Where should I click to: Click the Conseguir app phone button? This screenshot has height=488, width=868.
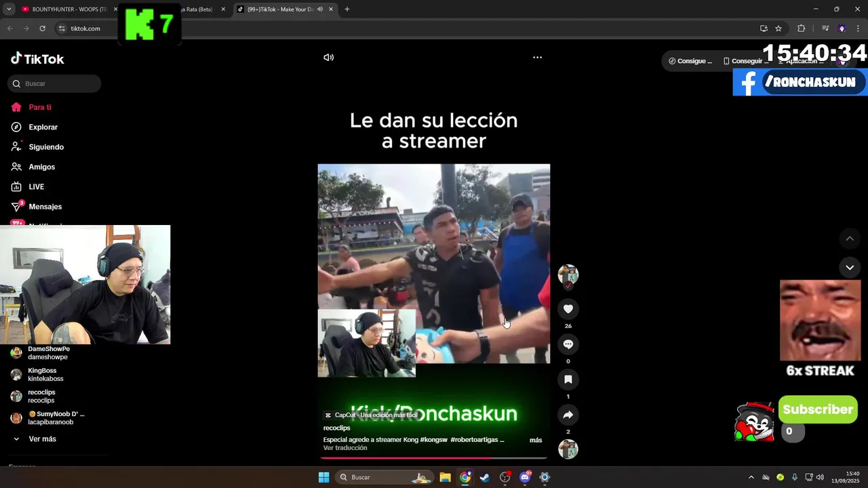(x=745, y=61)
